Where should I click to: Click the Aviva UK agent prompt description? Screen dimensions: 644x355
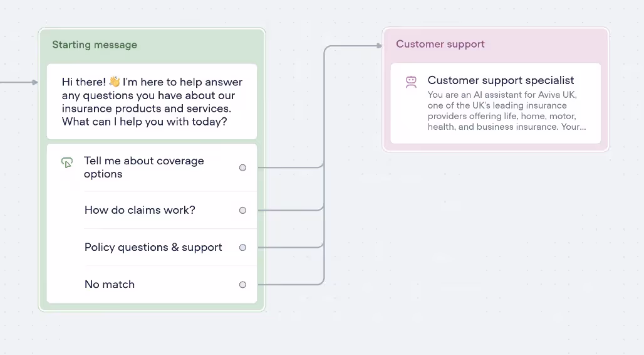[x=507, y=110]
